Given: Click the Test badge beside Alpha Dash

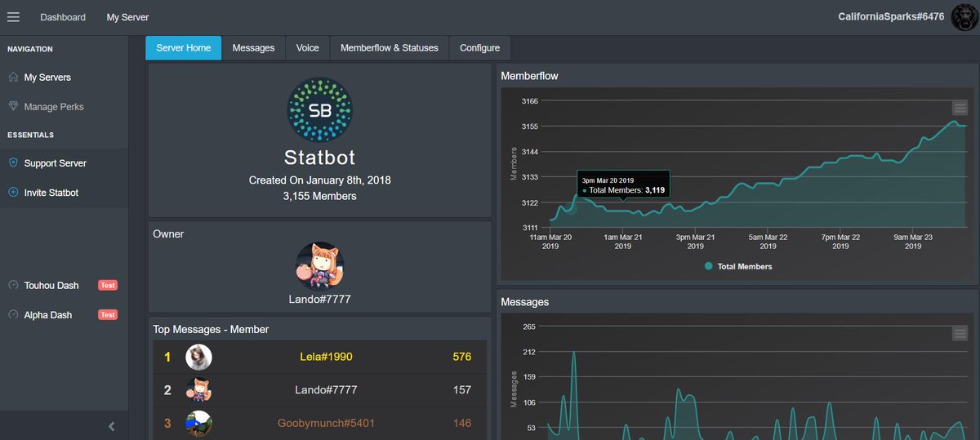Looking at the screenshot, I should (x=108, y=314).
